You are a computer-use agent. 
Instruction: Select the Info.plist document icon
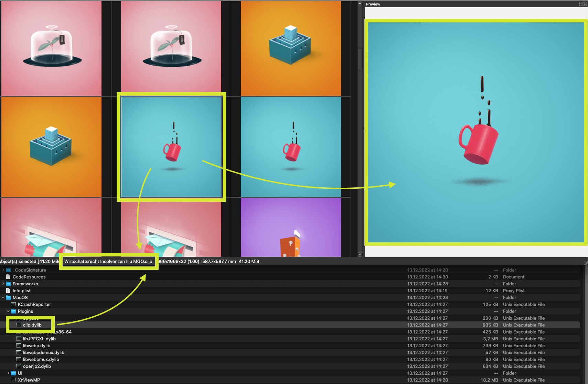[x=8, y=290]
